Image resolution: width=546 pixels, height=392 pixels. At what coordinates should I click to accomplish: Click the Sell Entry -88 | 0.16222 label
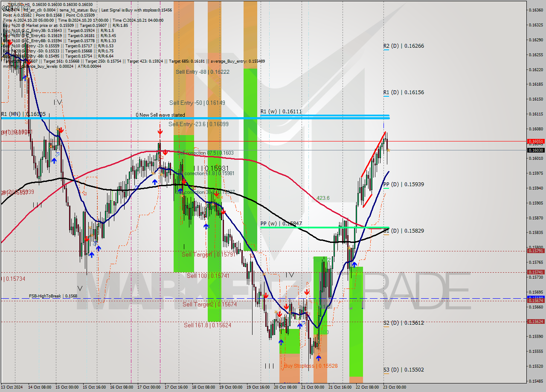(203, 72)
